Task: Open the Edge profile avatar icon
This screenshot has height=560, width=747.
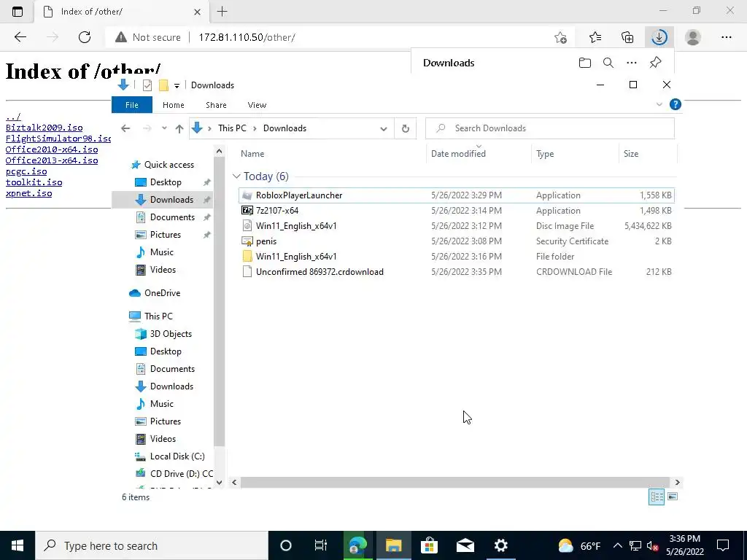Action: coord(693,37)
